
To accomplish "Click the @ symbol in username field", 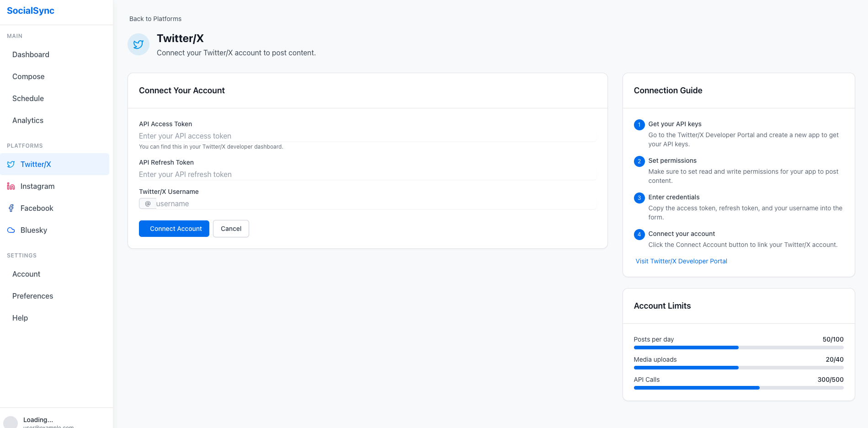I will coord(147,203).
